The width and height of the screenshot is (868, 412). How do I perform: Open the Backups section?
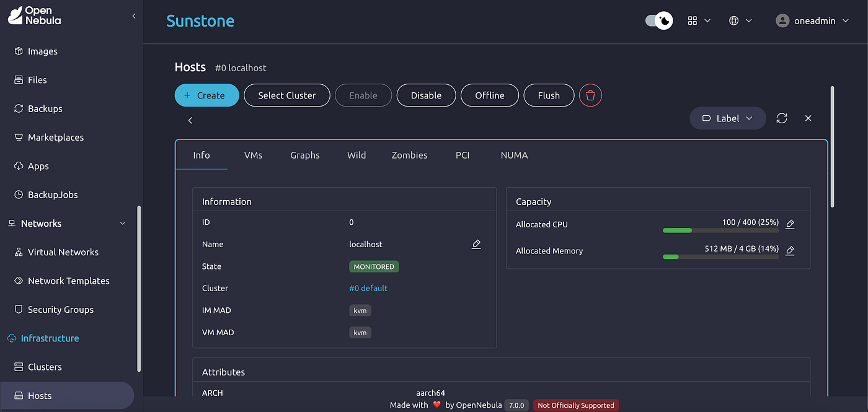coord(45,108)
